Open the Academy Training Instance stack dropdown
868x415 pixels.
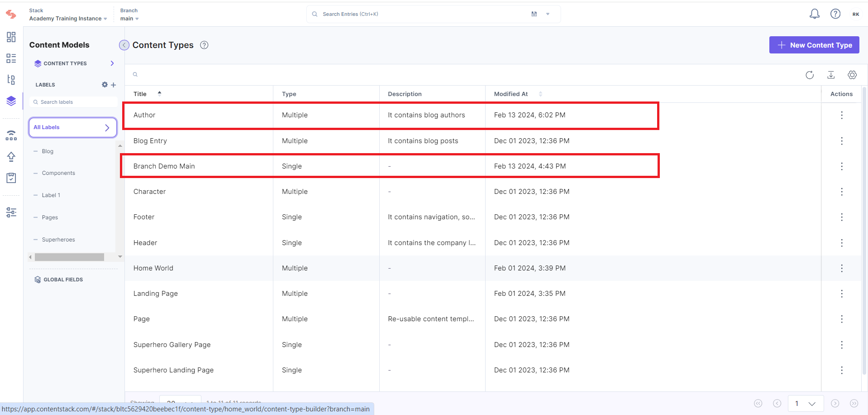(68, 19)
